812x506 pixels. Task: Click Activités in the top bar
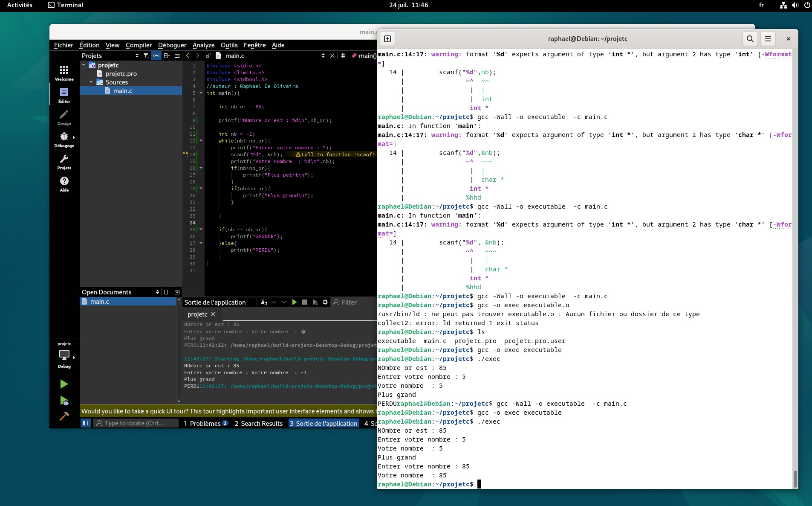point(20,5)
